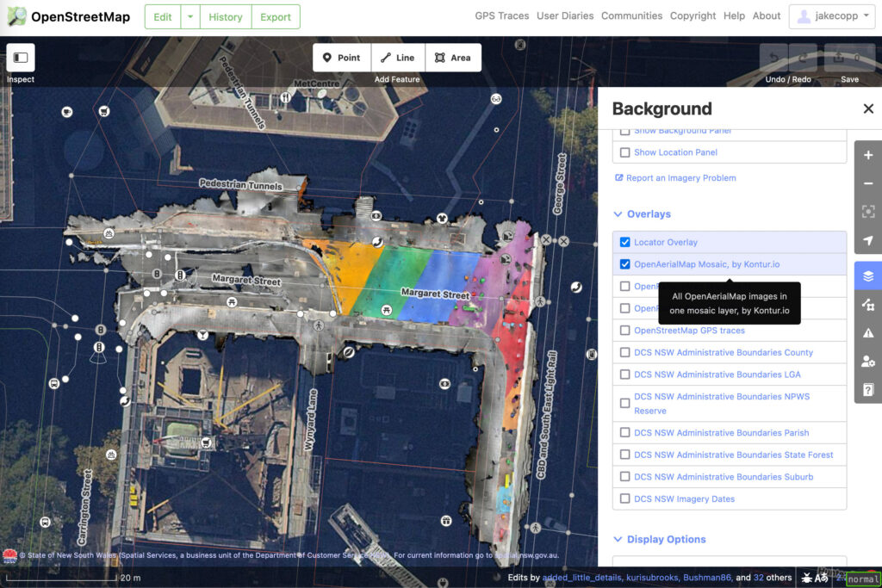Close the Background panel with X

pos(868,108)
